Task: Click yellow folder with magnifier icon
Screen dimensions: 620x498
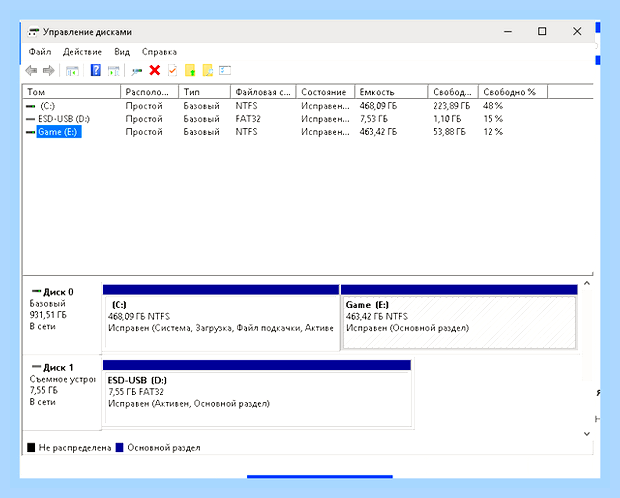Action: [x=208, y=70]
